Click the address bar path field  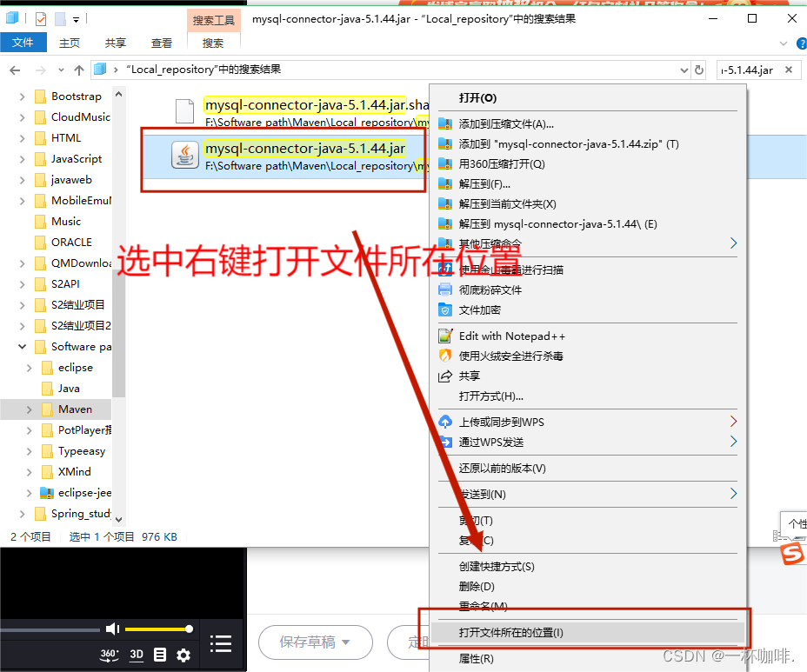[391, 70]
